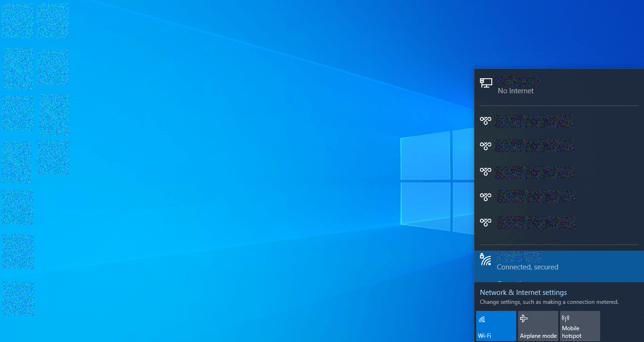This screenshot has width=644, height=342.
Task: Toggle the Airplane mode tile
Action: point(538,326)
